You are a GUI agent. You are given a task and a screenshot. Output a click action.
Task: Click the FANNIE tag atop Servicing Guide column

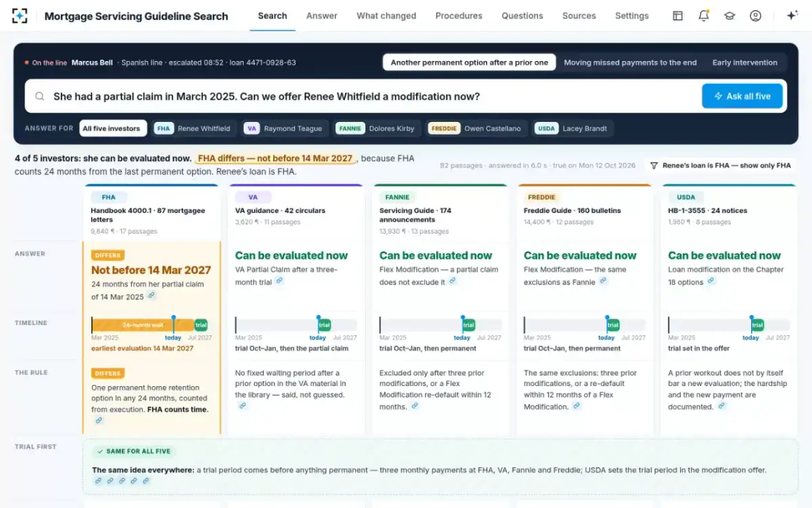pyautogui.click(x=397, y=197)
